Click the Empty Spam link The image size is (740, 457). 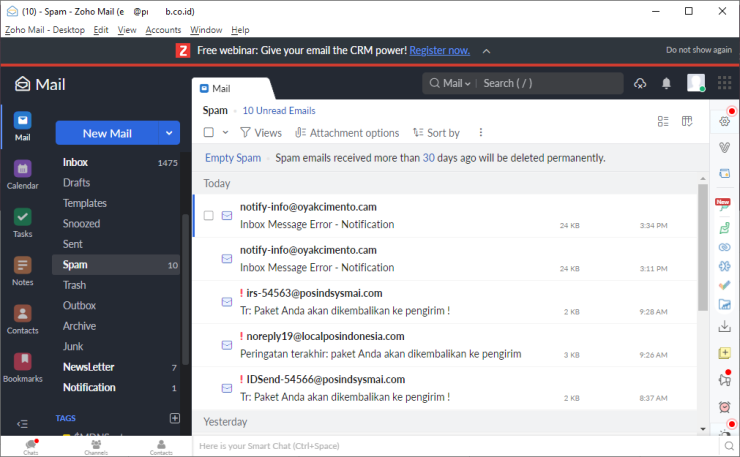(233, 158)
